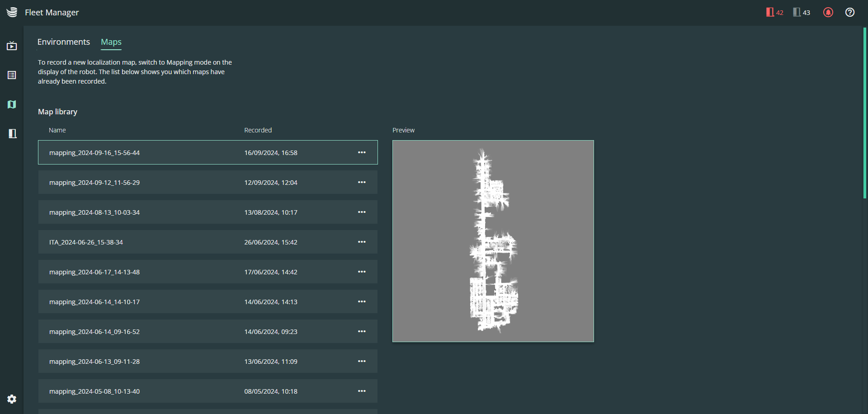Viewport: 868px width, 414px height.
Task: Switch to the Environments tab
Action: pyautogui.click(x=64, y=42)
